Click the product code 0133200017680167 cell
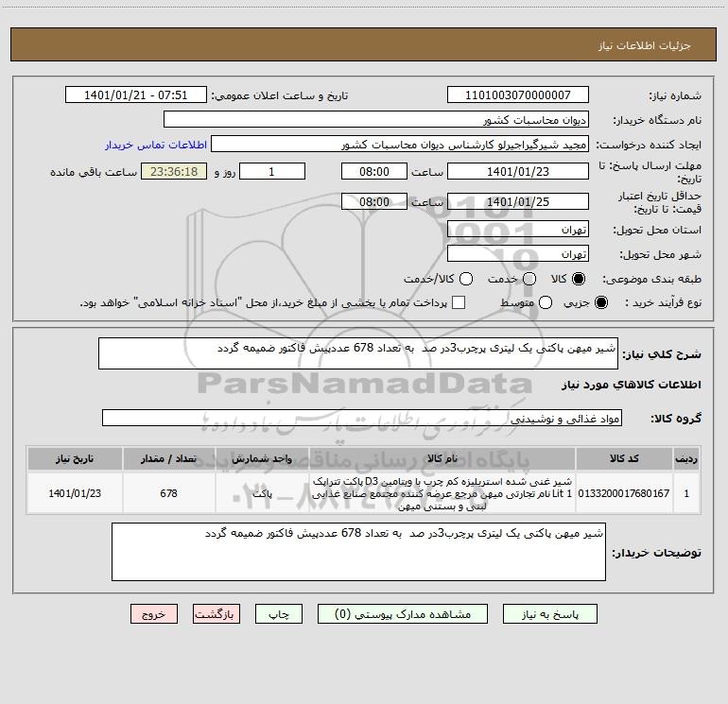The height and width of the screenshot is (704, 728). click(x=624, y=493)
